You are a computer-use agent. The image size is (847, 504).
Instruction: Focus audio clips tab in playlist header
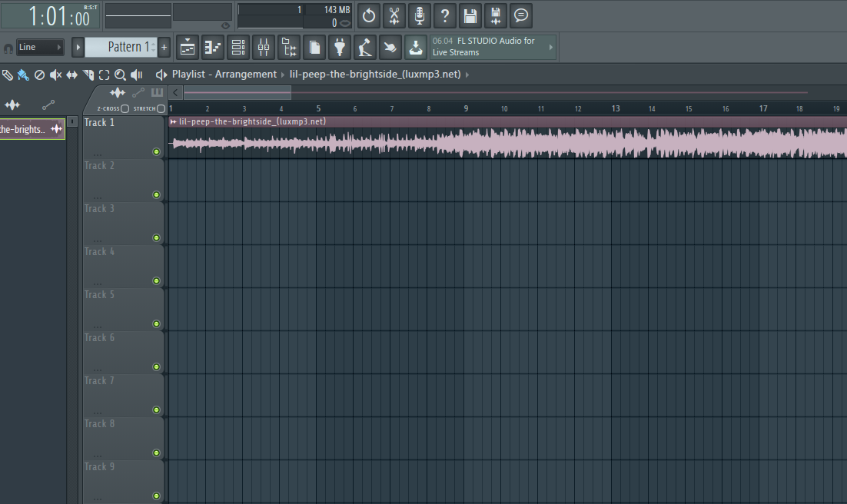click(x=118, y=92)
